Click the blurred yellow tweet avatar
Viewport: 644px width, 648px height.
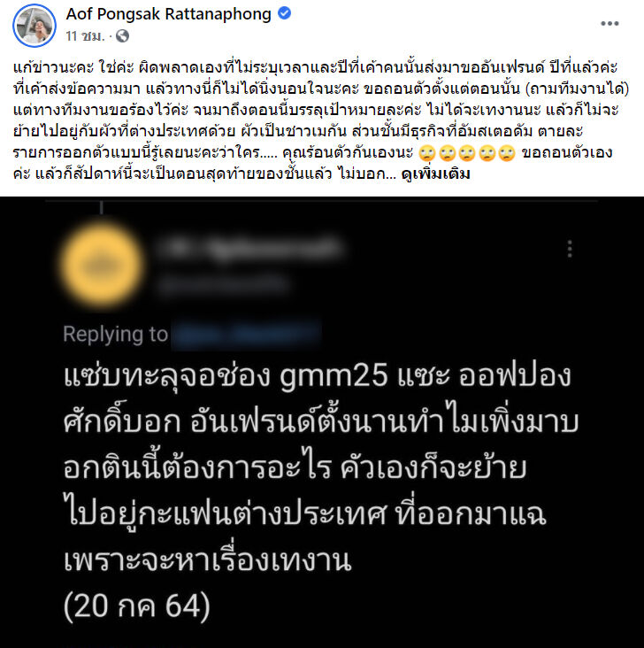click(x=102, y=265)
